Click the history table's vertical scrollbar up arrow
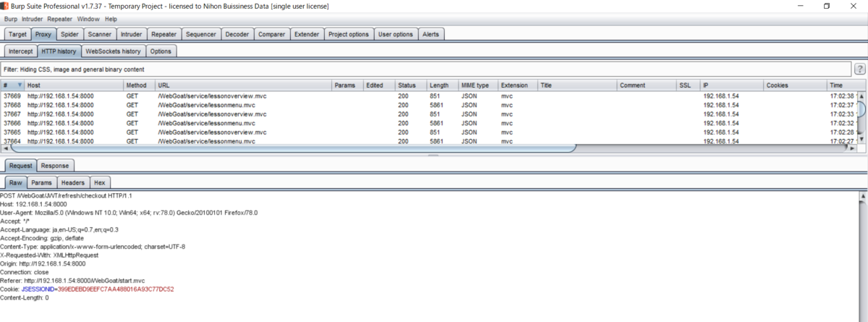Image resolution: width=868 pixels, height=322 pixels. click(x=861, y=95)
